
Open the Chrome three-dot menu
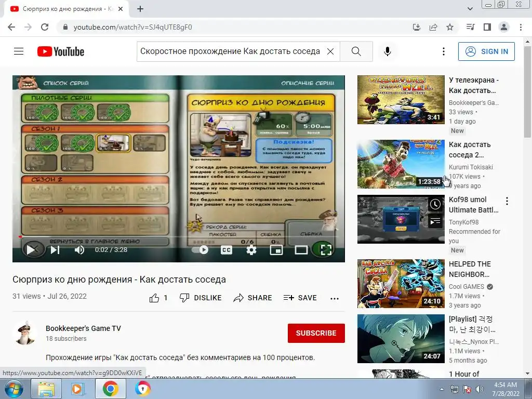(521, 27)
